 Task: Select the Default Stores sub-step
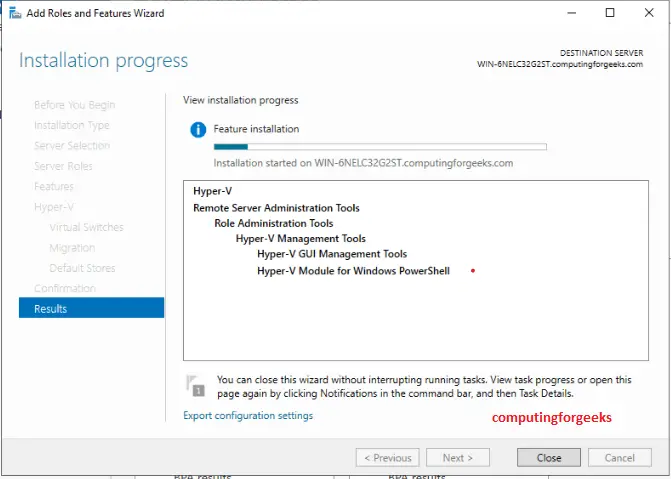click(82, 268)
